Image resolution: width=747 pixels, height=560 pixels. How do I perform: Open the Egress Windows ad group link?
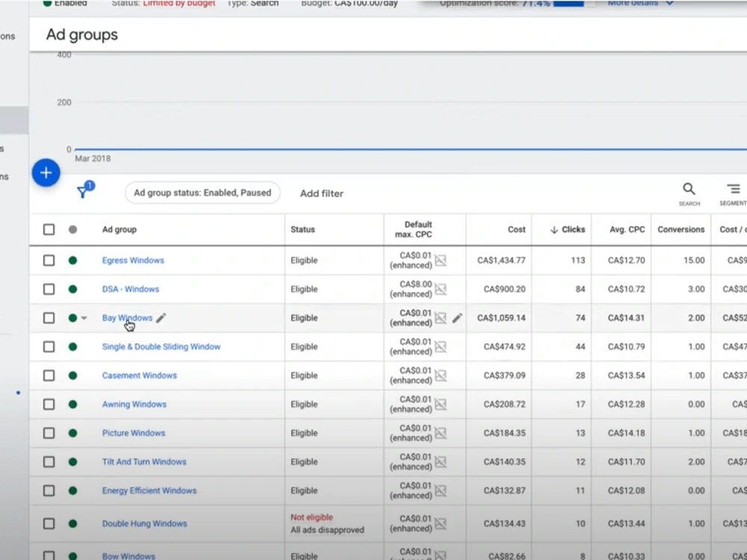click(133, 261)
